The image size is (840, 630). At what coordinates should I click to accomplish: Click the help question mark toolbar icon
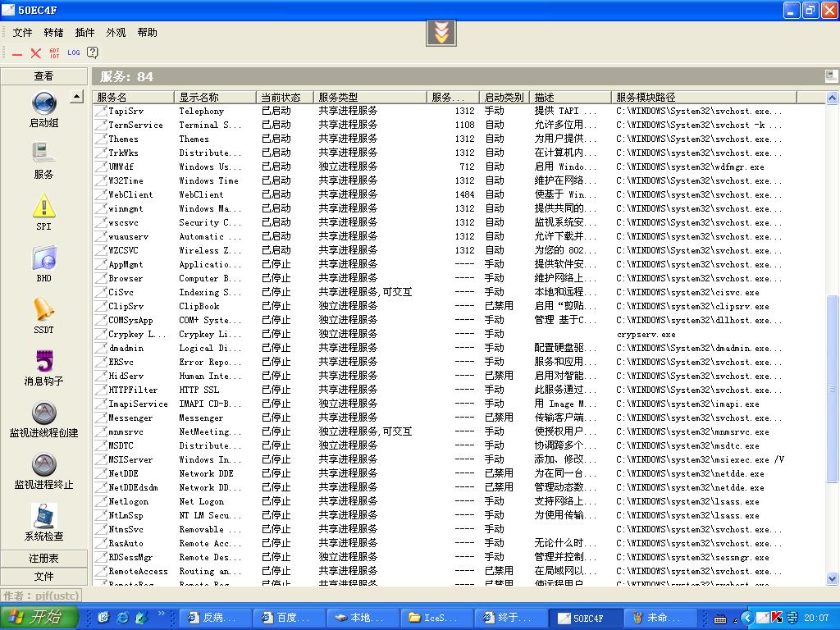pyautogui.click(x=93, y=52)
